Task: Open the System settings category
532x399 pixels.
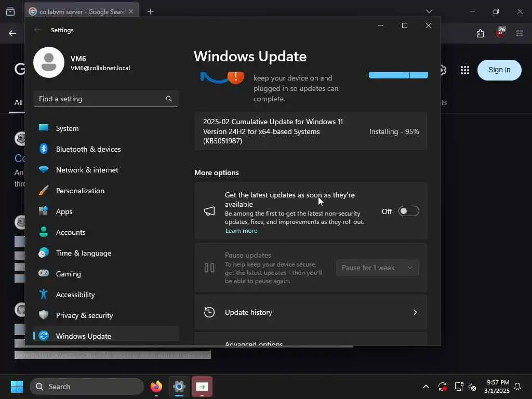Action: coord(106,128)
